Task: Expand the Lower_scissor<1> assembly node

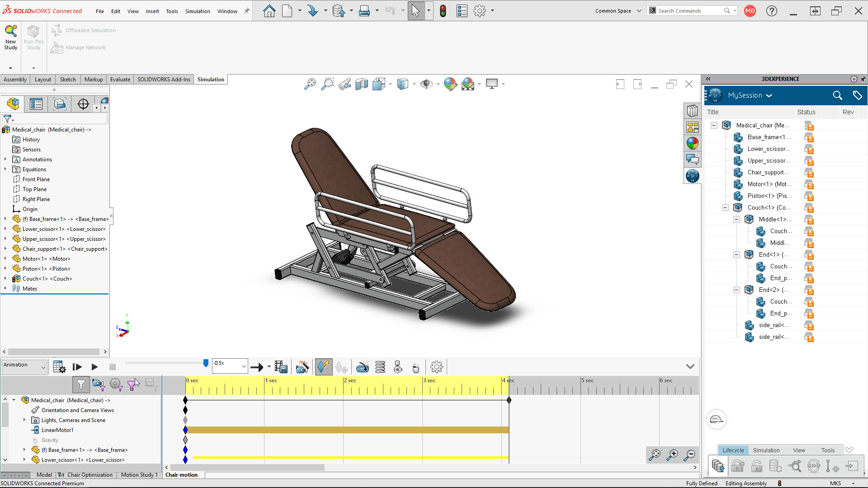Action: (5, 229)
